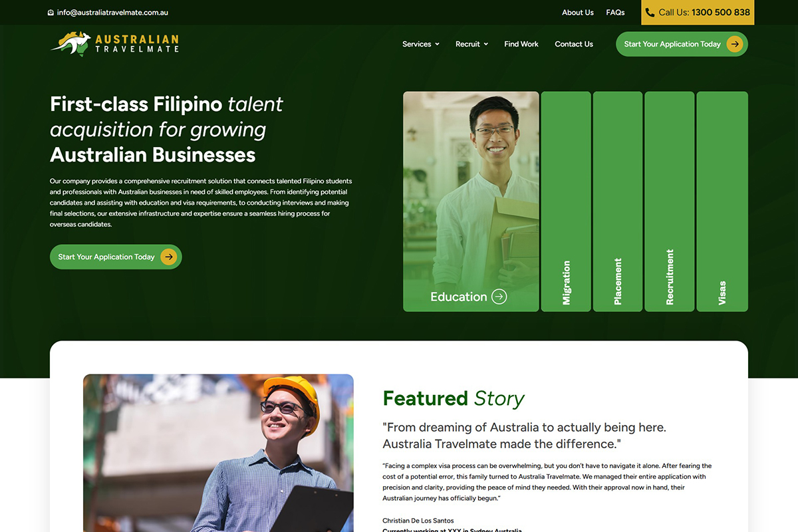This screenshot has width=798, height=532.
Task: Expand the Services dropdown chevron
Action: pyautogui.click(x=437, y=44)
